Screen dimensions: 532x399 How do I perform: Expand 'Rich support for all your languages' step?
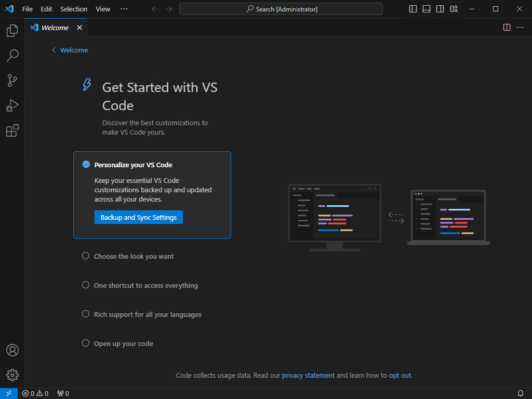tap(148, 315)
